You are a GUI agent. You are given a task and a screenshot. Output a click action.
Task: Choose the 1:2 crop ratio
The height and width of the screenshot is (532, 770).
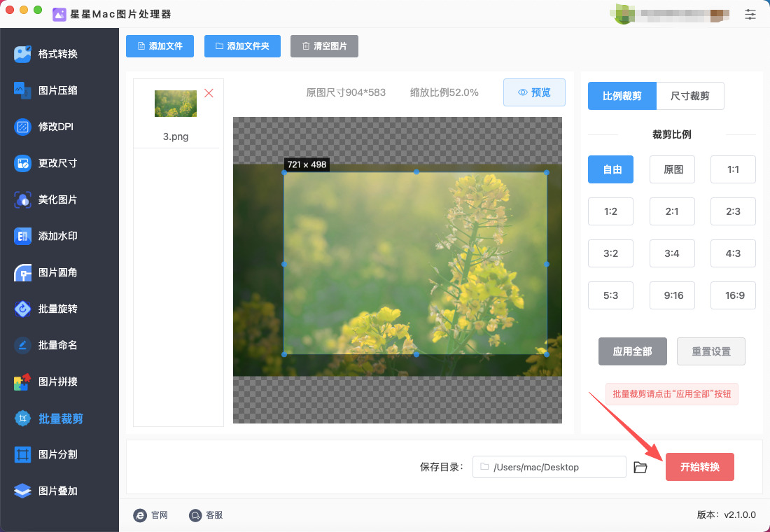[610, 211]
